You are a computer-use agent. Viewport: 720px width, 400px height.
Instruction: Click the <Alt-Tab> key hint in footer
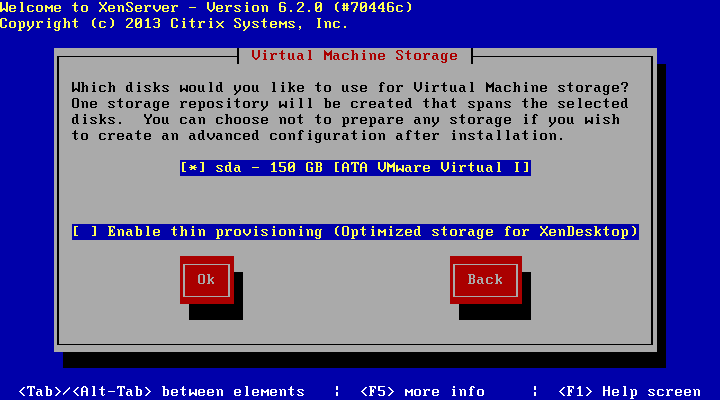[x=112, y=391]
